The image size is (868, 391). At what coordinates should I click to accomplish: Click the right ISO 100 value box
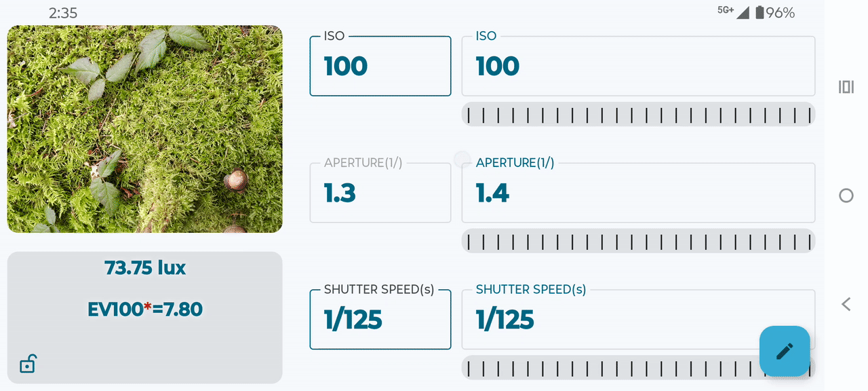[638, 67]
